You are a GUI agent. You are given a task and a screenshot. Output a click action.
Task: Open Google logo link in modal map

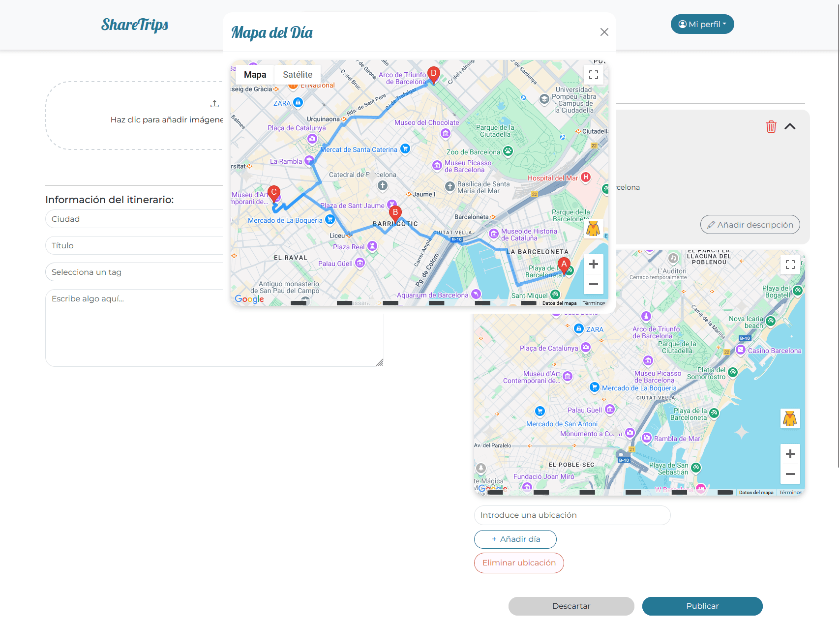(x=249, y=299)
